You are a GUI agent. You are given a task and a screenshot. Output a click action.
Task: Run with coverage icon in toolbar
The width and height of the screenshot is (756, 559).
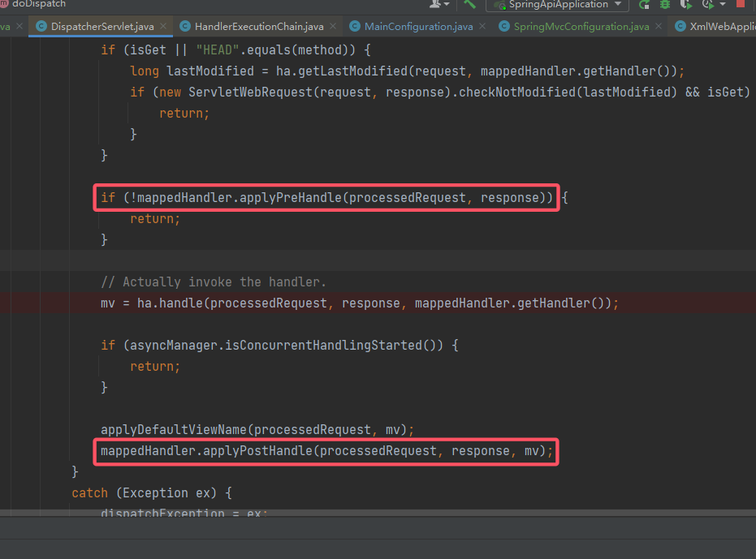coord(685,5)
